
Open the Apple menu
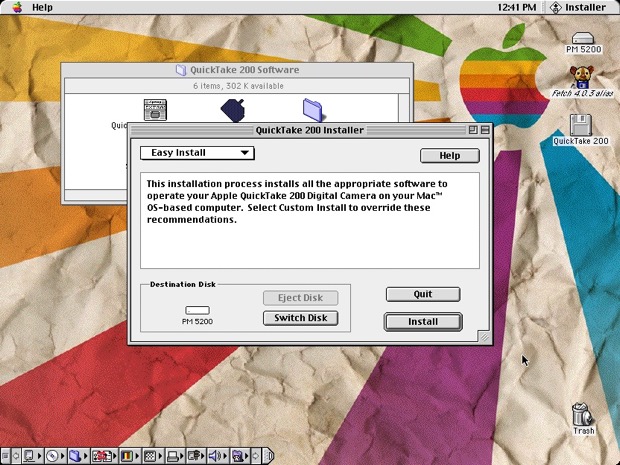(x=17, y=7)
